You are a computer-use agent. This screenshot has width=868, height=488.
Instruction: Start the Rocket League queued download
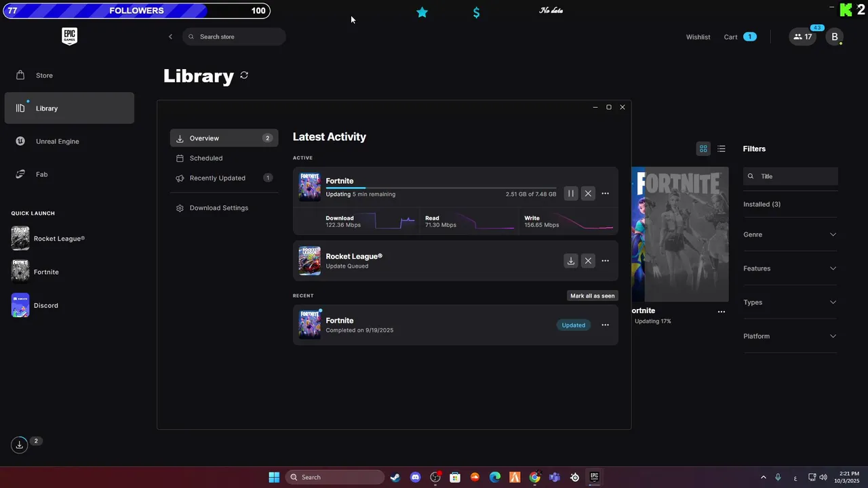coord(571,261)
